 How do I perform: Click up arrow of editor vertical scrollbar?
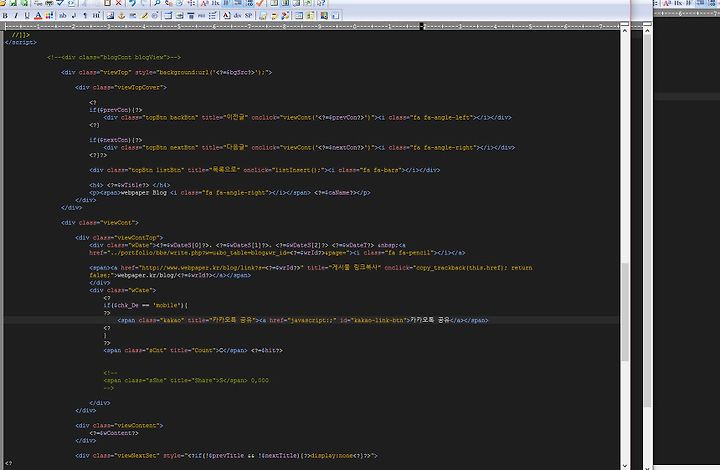(624, 30)
